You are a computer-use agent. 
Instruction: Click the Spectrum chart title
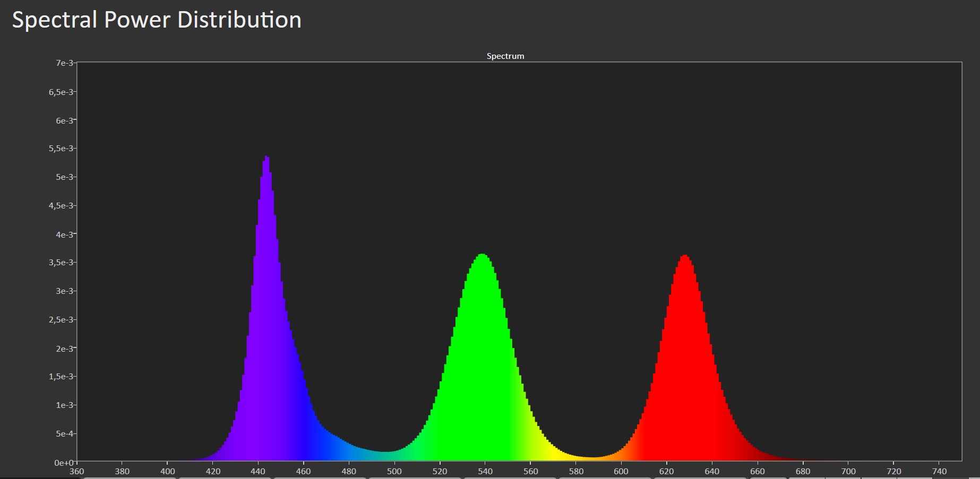505,56
